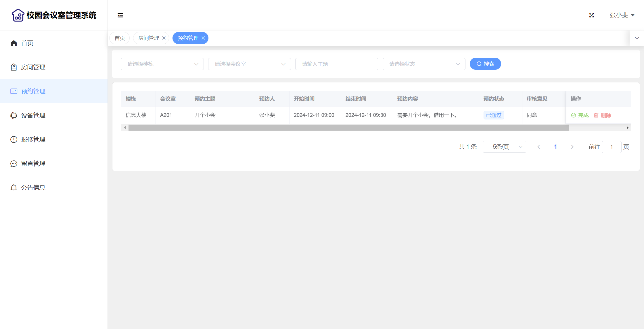Click the 公告信息 bell icon

click(x=14, y=187)
